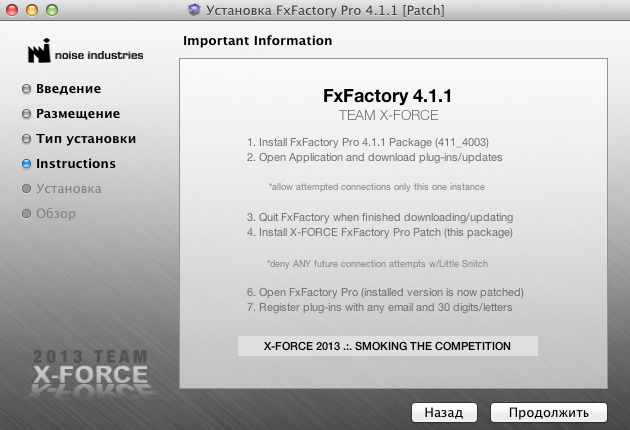Click the bullet next to Введение
This screenshot has width=630, height=430.
point(26,88)
